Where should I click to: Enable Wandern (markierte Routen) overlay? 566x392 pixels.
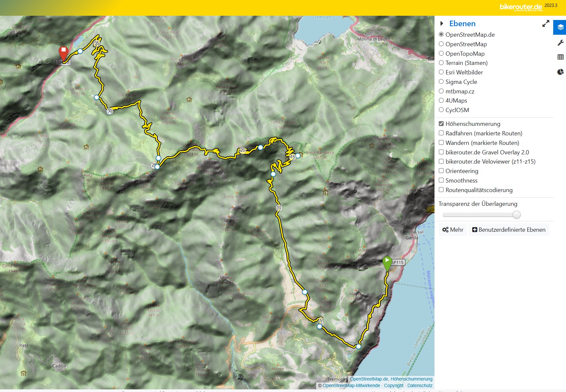(x=441, y=143)
